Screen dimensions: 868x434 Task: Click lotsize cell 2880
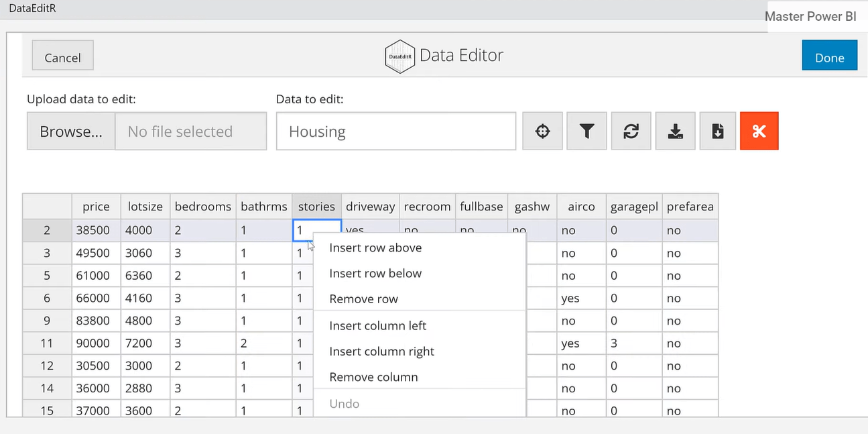145,388
